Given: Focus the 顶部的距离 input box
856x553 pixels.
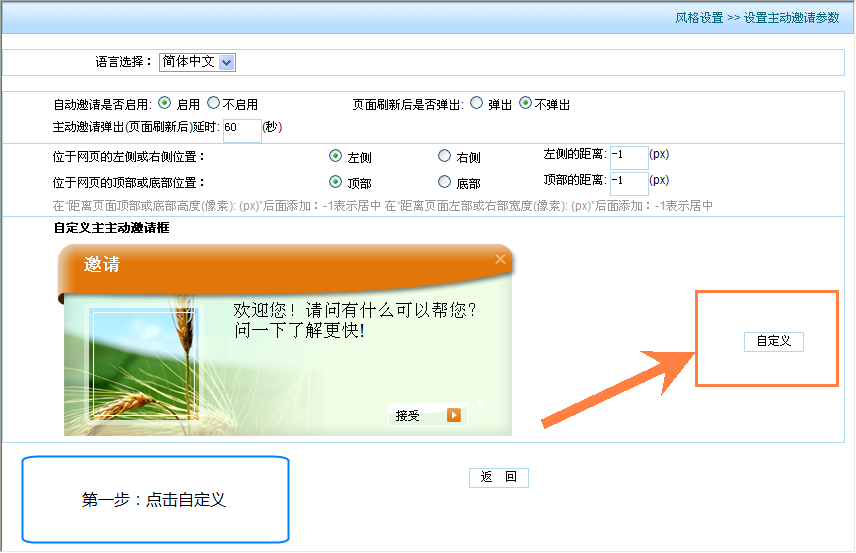Looking at the screenshot, I should (628, 182).
